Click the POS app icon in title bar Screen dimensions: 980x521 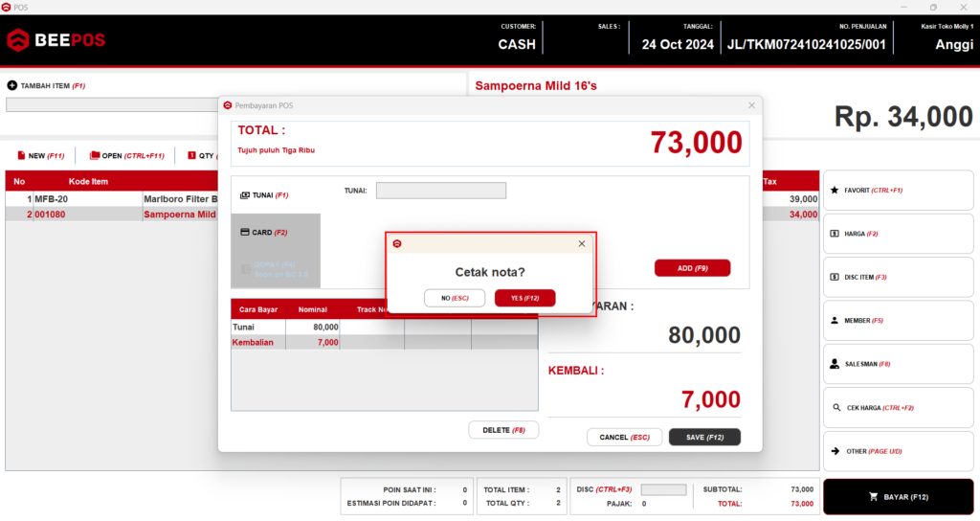coord(7,7)
